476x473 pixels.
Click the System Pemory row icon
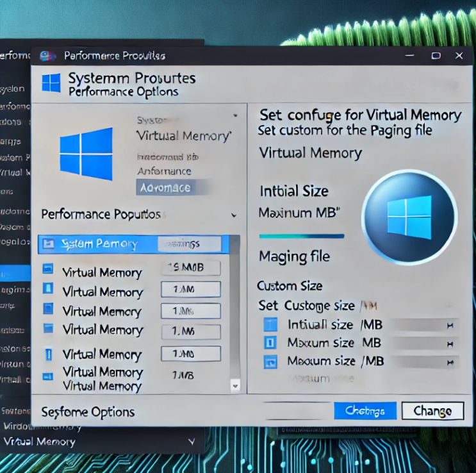[x=49, y=244]
